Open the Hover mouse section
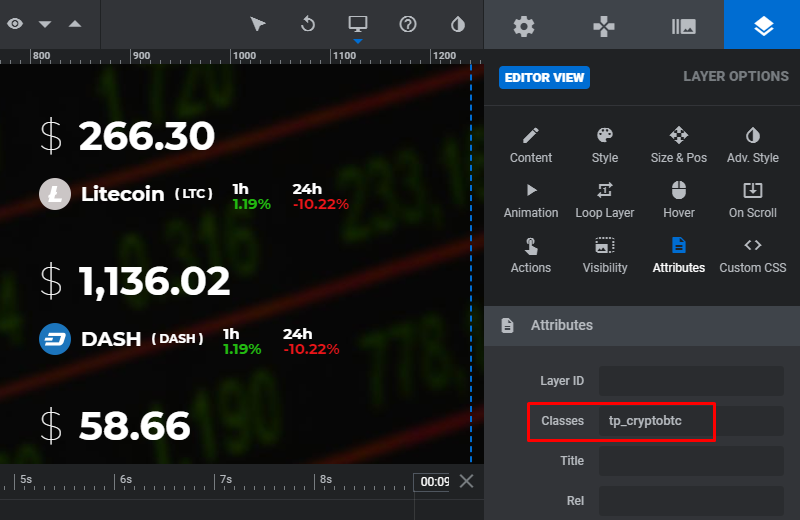 pos(679,201)
